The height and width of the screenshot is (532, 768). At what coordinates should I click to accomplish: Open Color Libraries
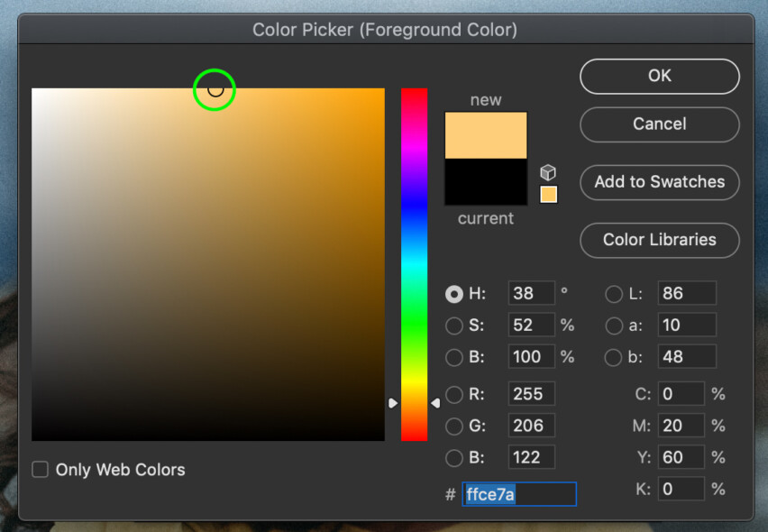[659, 240]
